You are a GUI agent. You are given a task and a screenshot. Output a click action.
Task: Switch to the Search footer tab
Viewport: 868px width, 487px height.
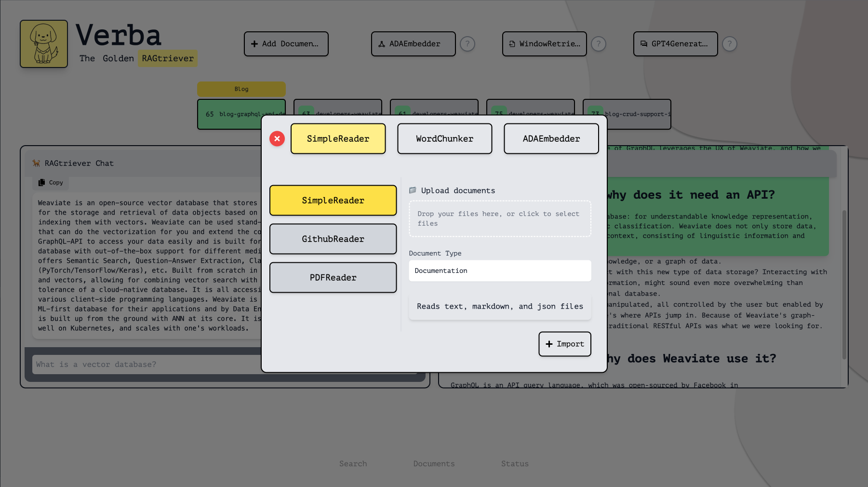click(x=353, y=464)
